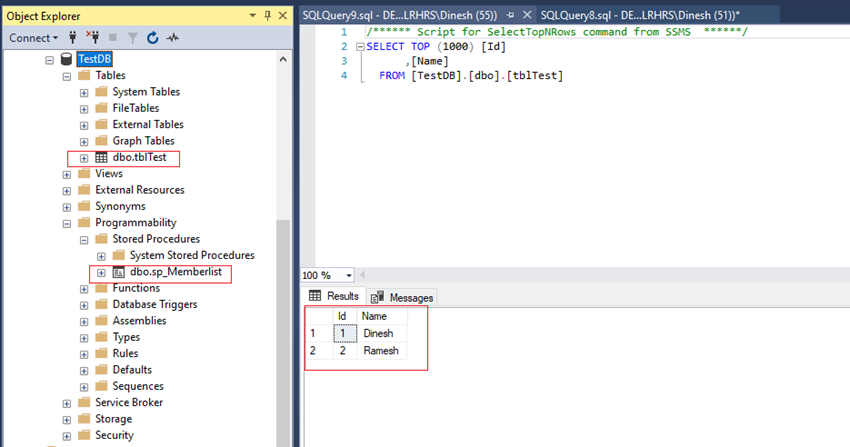Expand the Sequences folder
Image resolution: width=850 pixels, height=447 pixels.
click(84, 387)
